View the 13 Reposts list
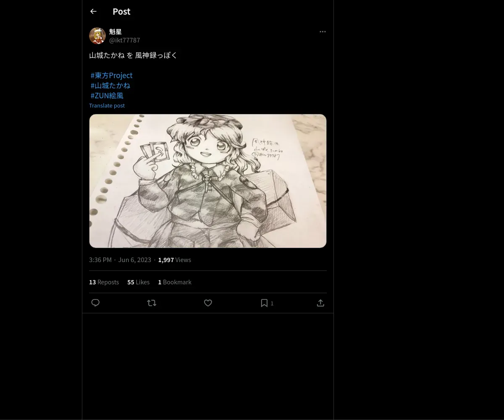This screenshot has height=420, width=504. coord(104,282)
